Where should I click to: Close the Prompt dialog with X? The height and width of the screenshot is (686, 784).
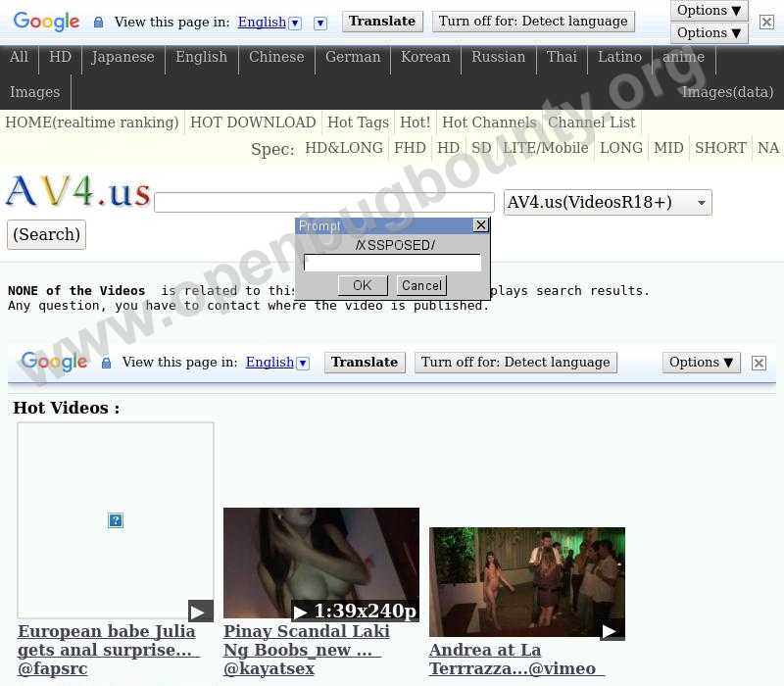(480, 225)
